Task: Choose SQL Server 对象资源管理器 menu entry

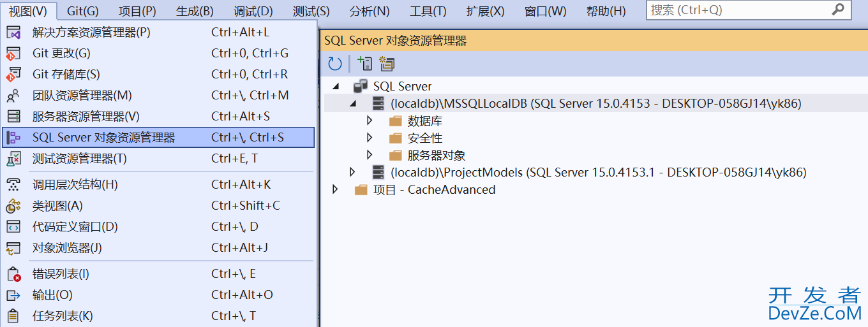Action: (158, 138)
